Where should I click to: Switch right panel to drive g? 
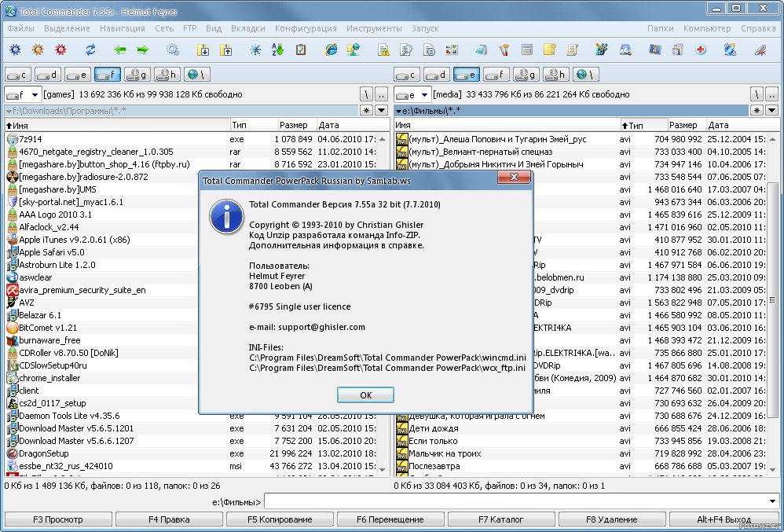pos(526,75)
